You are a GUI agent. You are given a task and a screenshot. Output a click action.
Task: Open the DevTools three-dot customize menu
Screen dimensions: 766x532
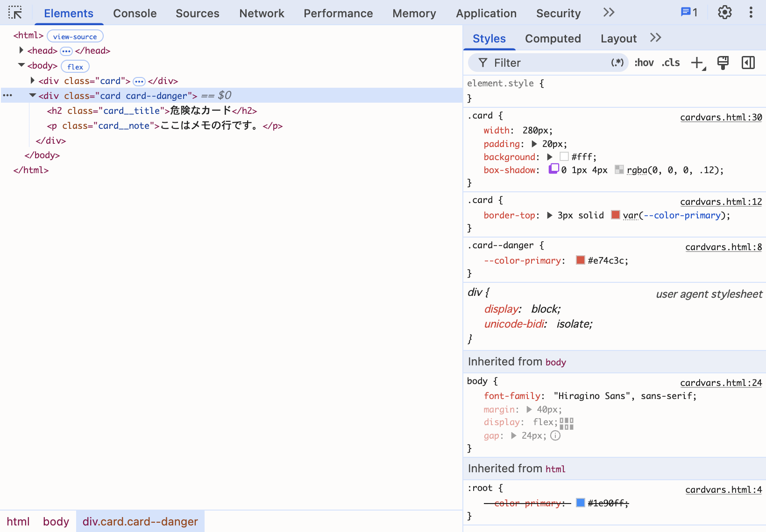click(x=751, y=13)
